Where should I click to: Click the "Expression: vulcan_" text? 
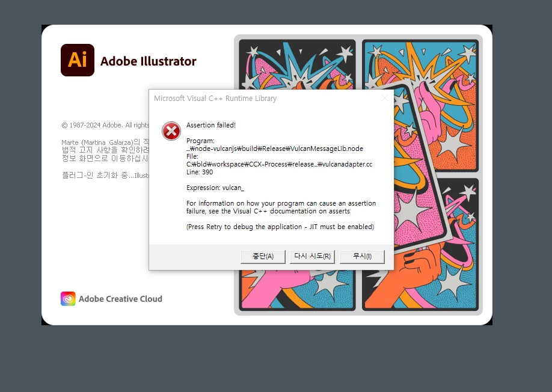click(215, 188)
